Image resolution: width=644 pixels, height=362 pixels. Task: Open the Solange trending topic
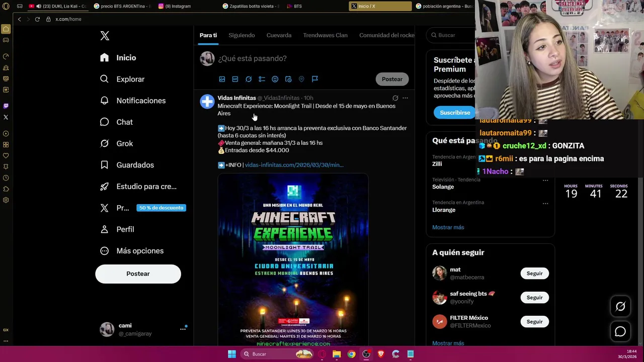point(443,187)
